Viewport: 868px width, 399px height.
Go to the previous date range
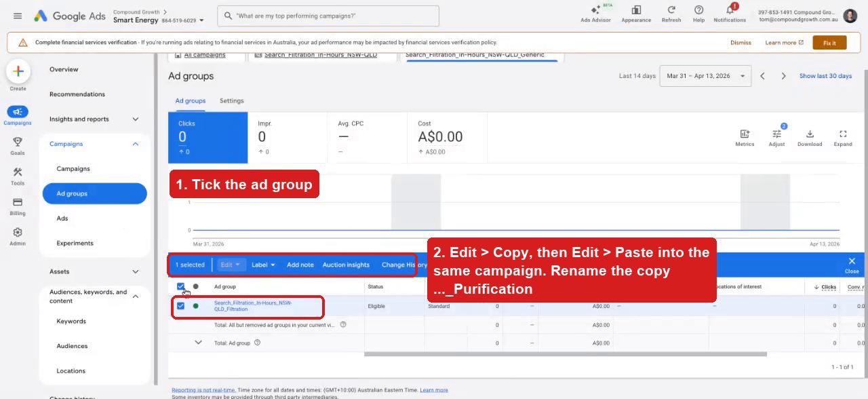[762, 76]
